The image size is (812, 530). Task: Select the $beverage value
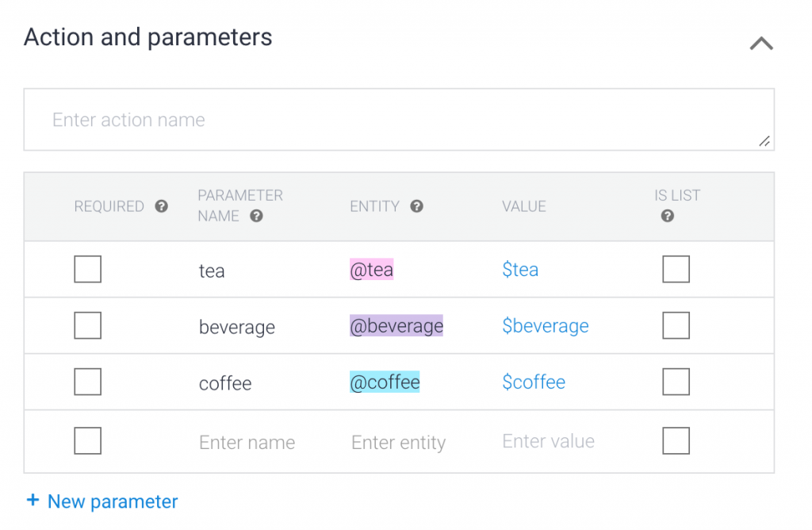(546, 326)
